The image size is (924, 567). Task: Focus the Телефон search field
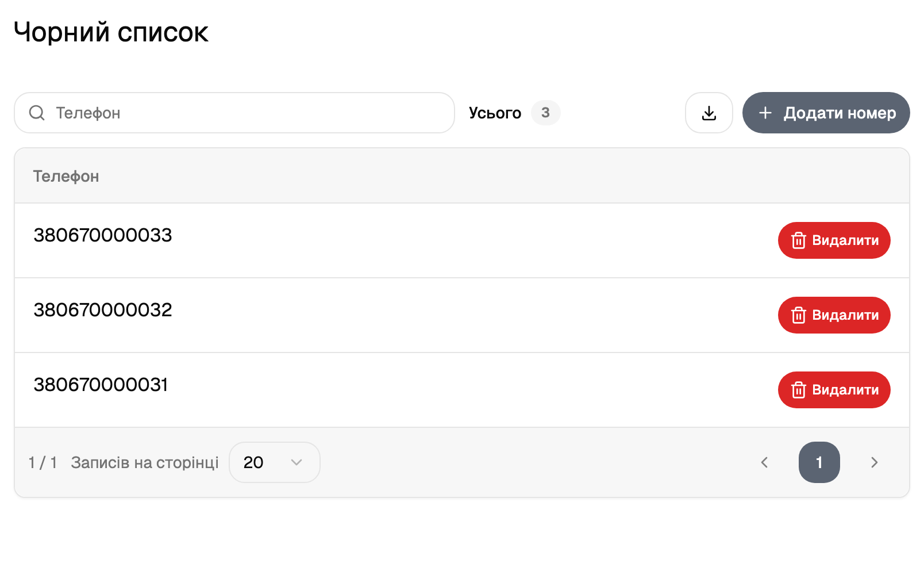tap(234, 113)
